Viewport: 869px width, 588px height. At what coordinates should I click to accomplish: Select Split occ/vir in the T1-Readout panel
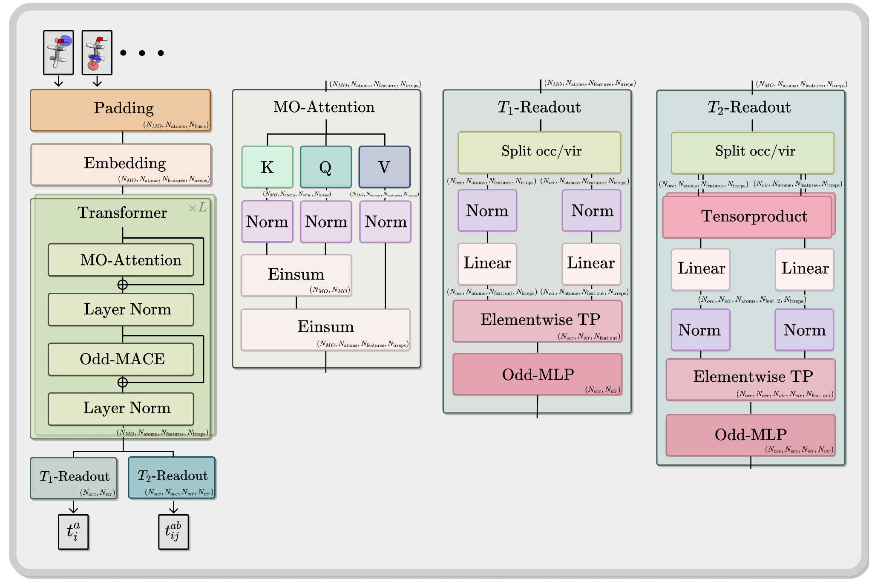click(x=539, y=153)
